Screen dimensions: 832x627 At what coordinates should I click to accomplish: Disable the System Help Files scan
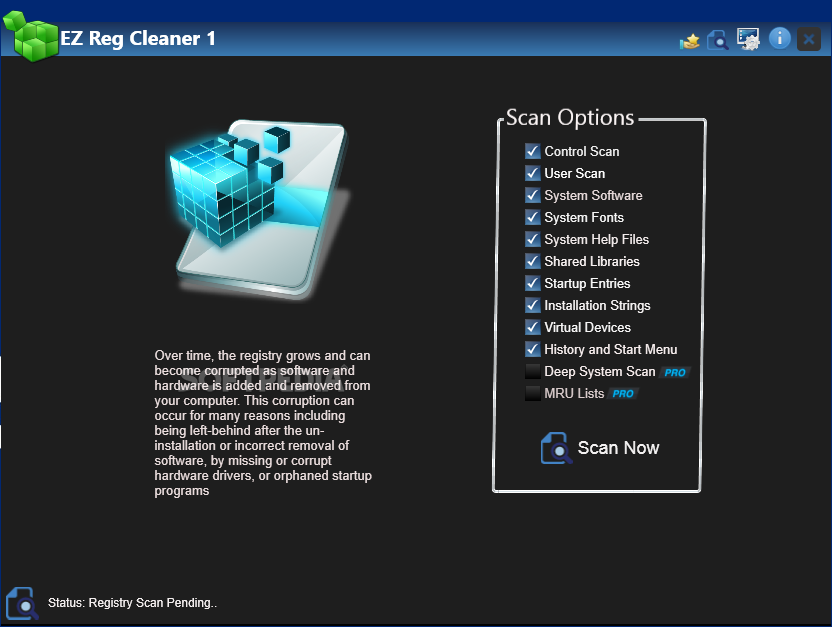tap(533, 239)
